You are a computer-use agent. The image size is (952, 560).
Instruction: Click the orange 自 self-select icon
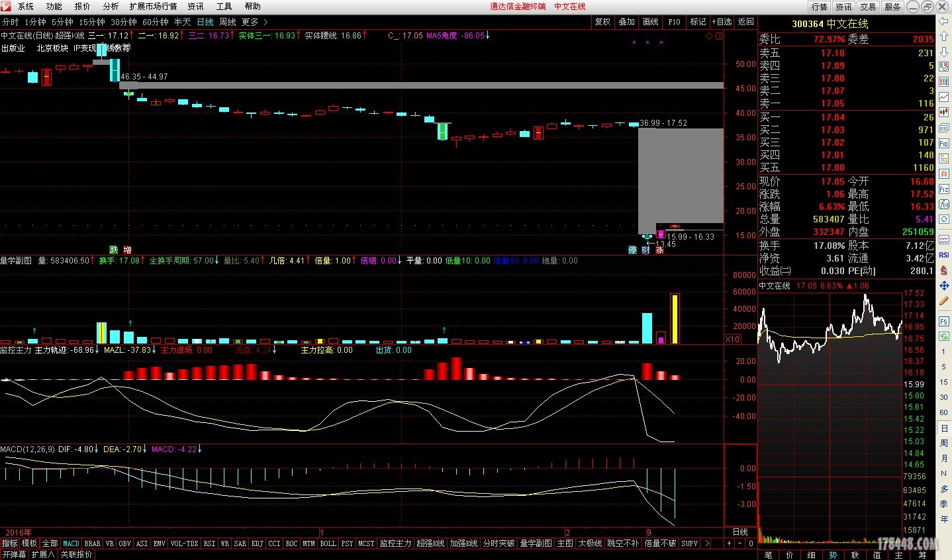tap(944, 173)
